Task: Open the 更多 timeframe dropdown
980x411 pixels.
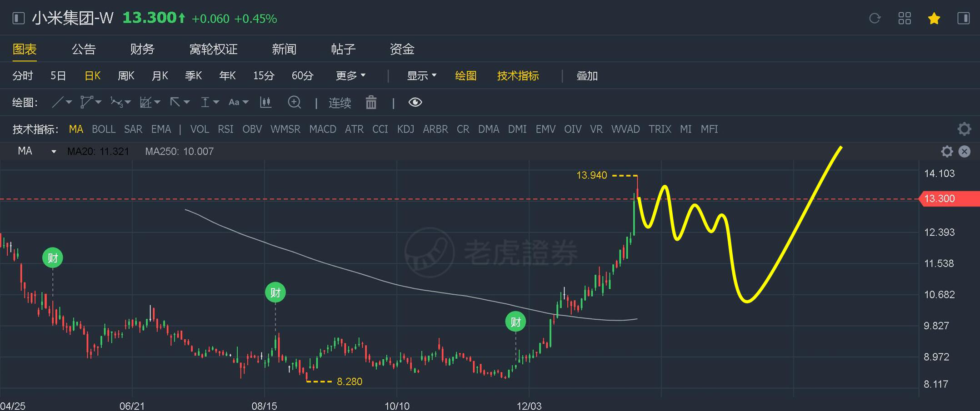Action: click(x=350, y=75)
